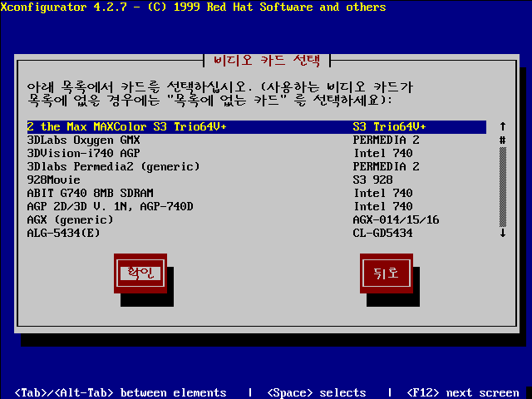Select the 928Movie list row
This screenshot has width=532, height=399.
[x=257, y=180]
